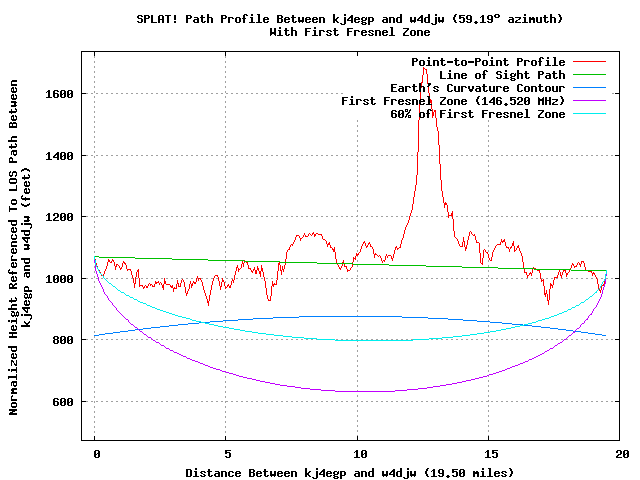Select the "Point-to-Point Profile" legend label
Viewport: 640px width, 480px height.
pyautogui.click(x=488, y=62)
